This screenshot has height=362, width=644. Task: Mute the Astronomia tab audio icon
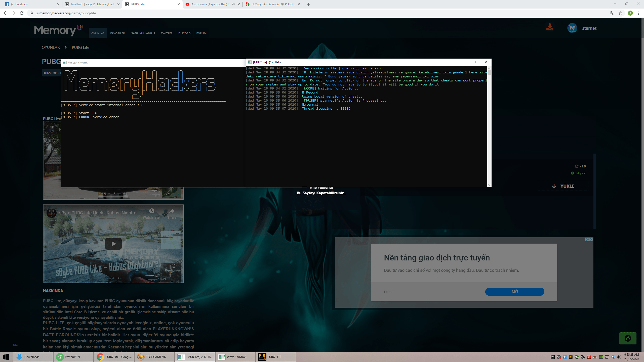point(233,4)
